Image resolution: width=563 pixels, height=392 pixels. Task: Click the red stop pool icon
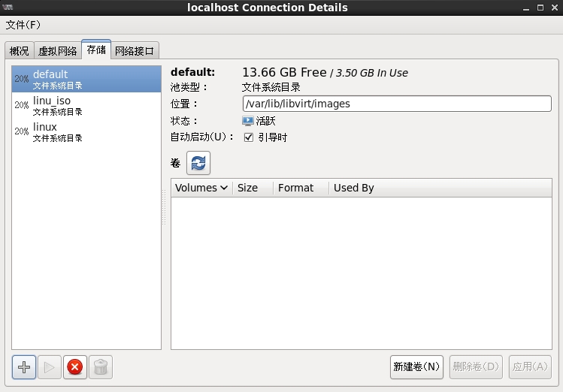(74, 367)
